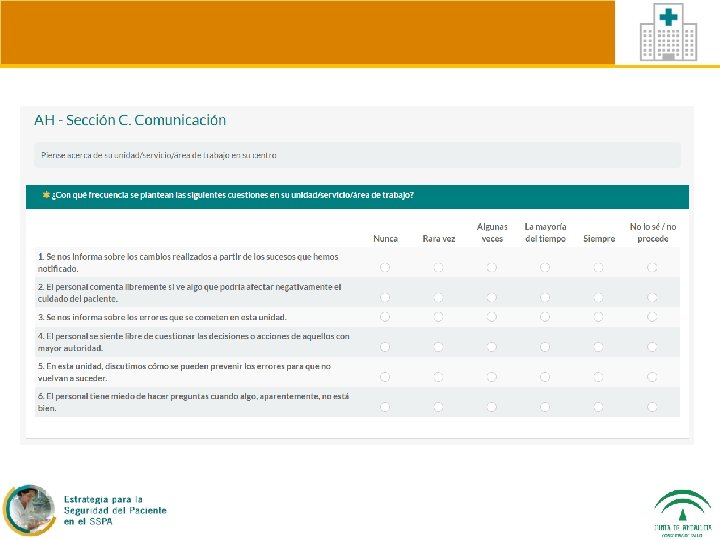Click the teal question header bar

(357, 197)
